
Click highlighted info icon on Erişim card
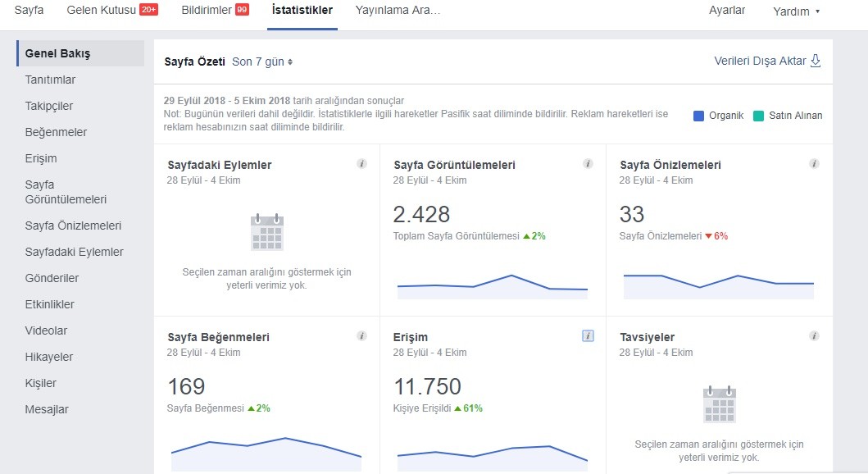point(588,336)
